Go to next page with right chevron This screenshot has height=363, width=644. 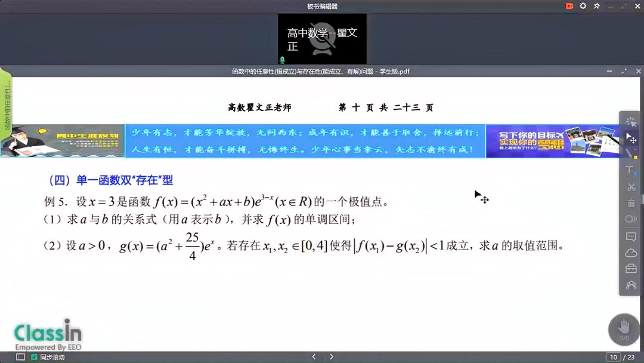[x=332, y=356]
